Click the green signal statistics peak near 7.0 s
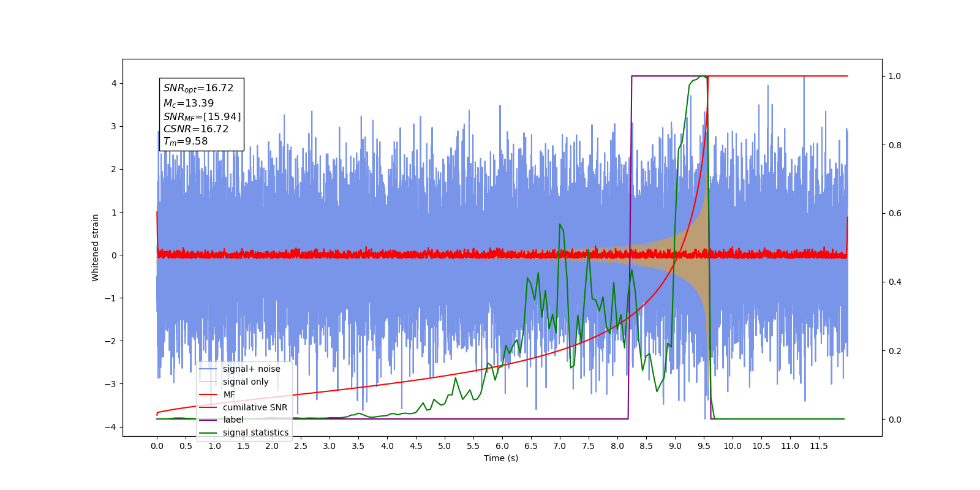 pos(560,225)
